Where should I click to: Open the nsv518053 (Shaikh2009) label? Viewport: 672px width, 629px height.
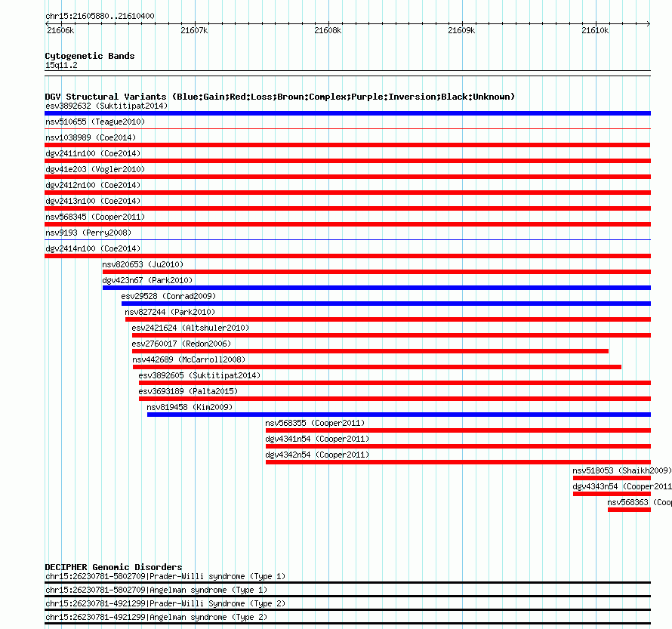pyautogui.click(x=622, y=470)
